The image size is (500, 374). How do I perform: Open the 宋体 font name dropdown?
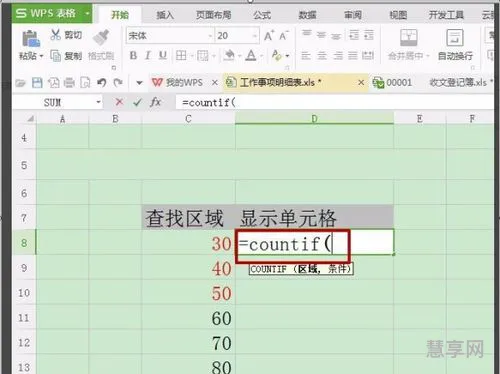[211, 36]
